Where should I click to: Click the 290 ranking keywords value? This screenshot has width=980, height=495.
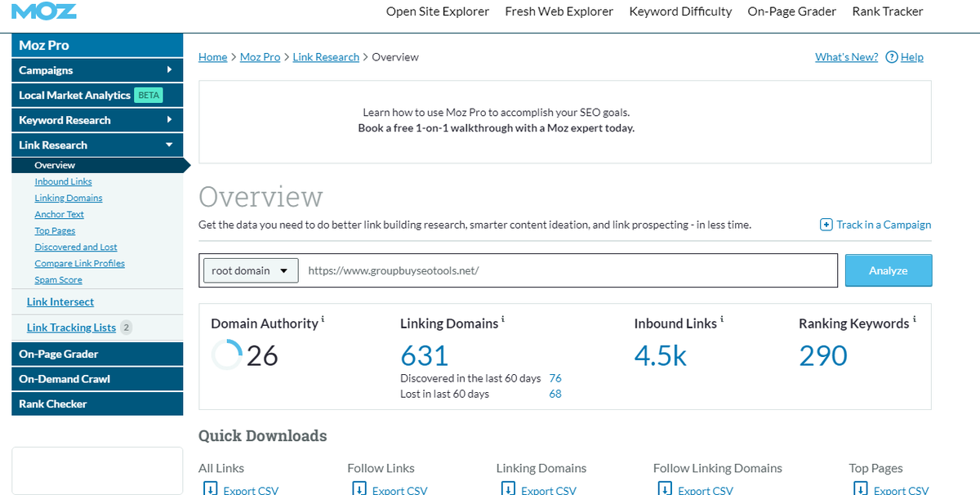823,355
